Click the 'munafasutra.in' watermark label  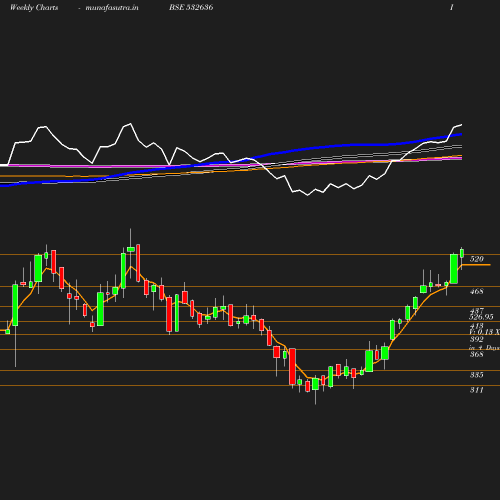pos(112,7)
